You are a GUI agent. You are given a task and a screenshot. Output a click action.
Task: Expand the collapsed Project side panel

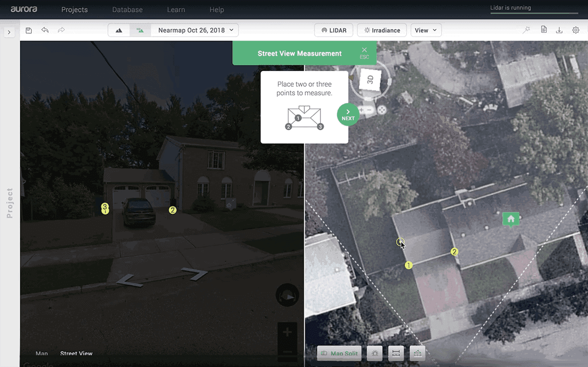(x=9, y=32)
